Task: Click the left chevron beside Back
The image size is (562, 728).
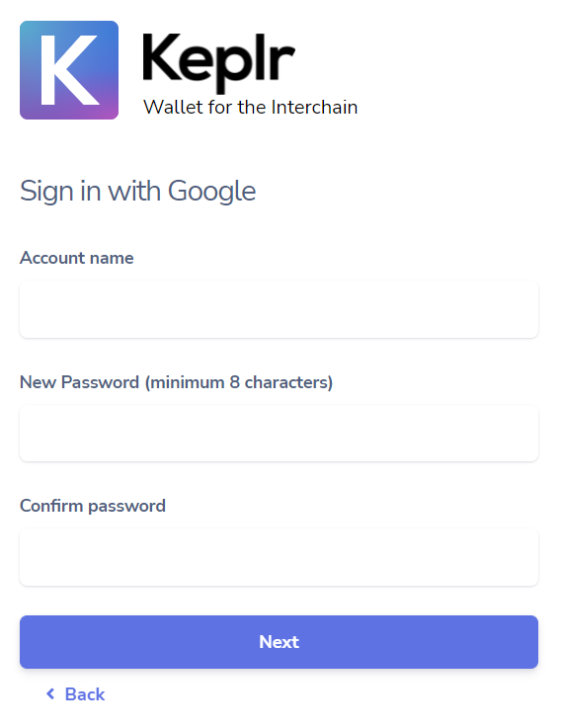Action: (x=50, y=693)
